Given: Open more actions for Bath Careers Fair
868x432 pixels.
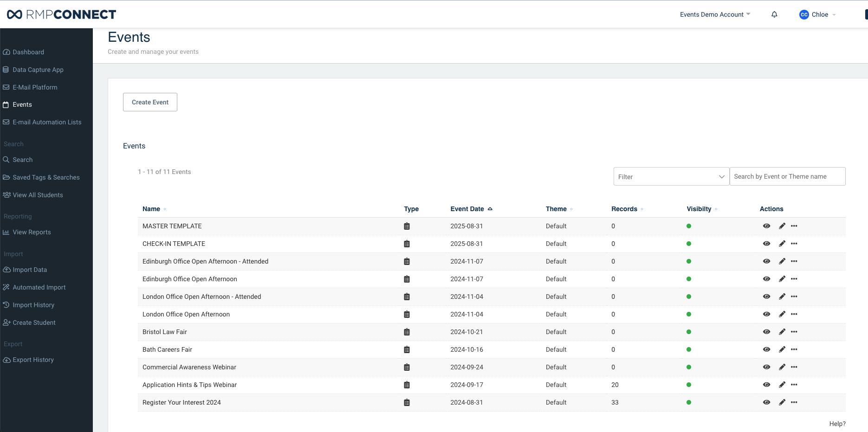Looking at the screenshot, I should click(x=794, y=349).
